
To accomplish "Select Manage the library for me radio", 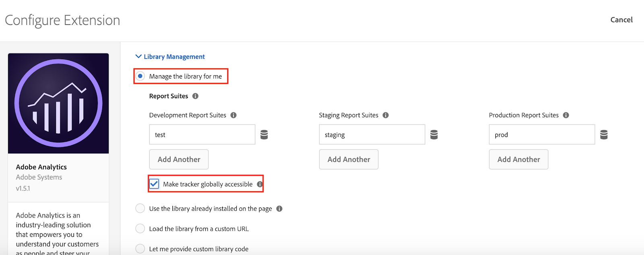I will click(140, 76).
